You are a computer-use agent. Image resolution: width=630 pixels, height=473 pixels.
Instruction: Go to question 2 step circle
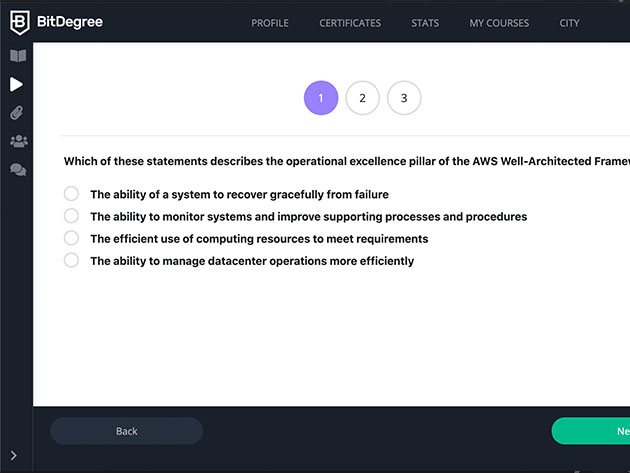coord(362,98)
